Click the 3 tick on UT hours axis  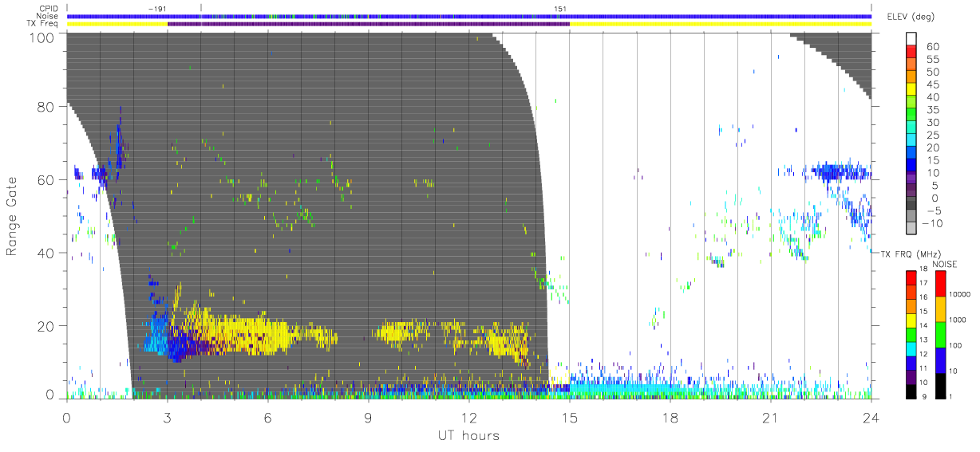tap(167, 417)
